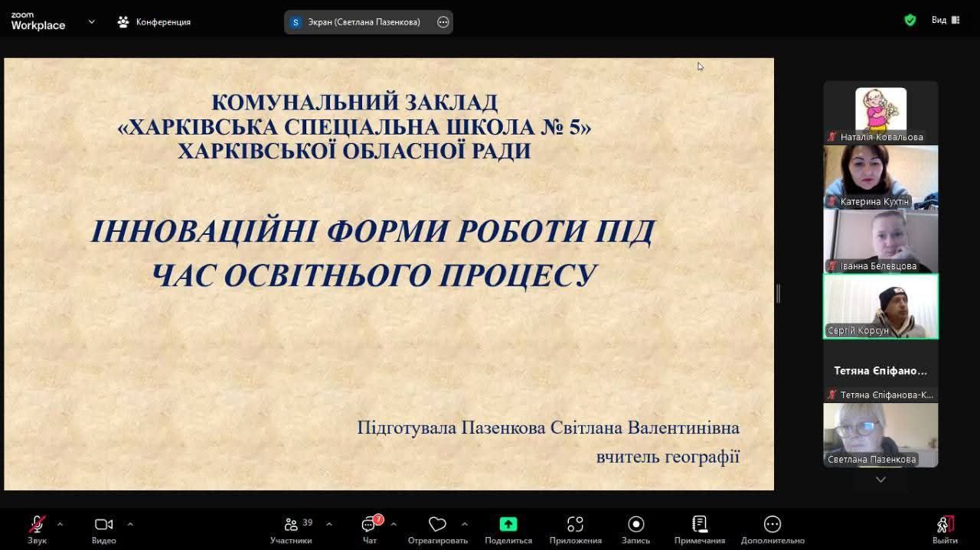
Task: Click the green security shield icon
Action: point(910,21)
